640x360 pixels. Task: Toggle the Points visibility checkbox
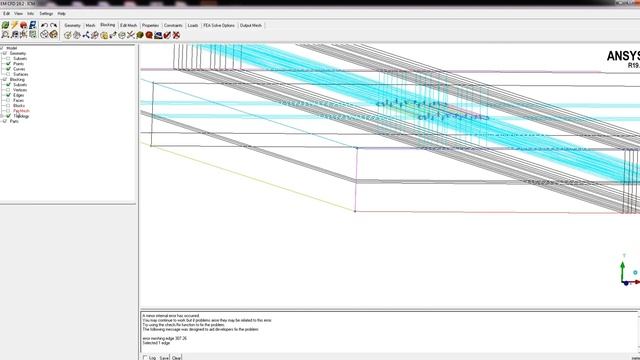pyautogui.click(x=8, y=64)
